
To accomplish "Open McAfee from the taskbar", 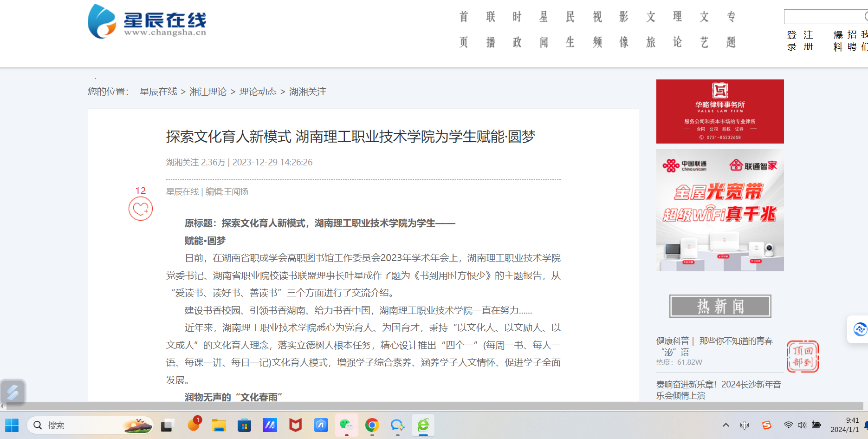I will tap(295, 425).
